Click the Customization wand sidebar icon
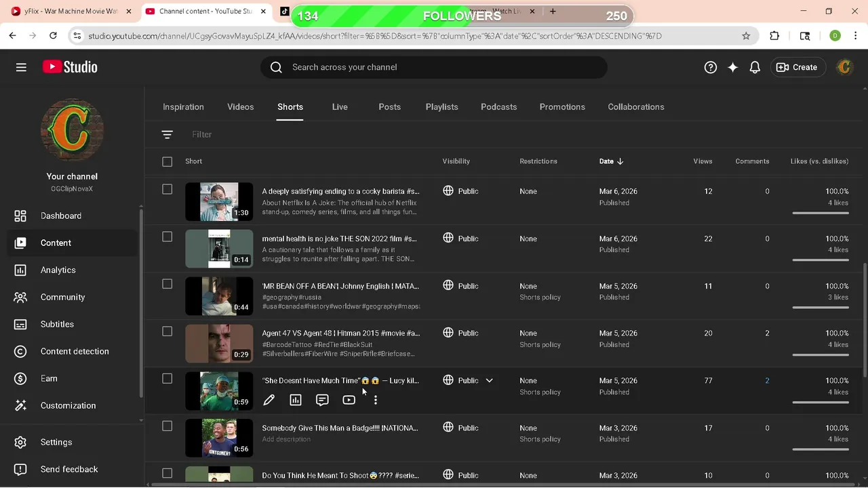The width and height of the screenshot is (868, 488). pos(20,405)
